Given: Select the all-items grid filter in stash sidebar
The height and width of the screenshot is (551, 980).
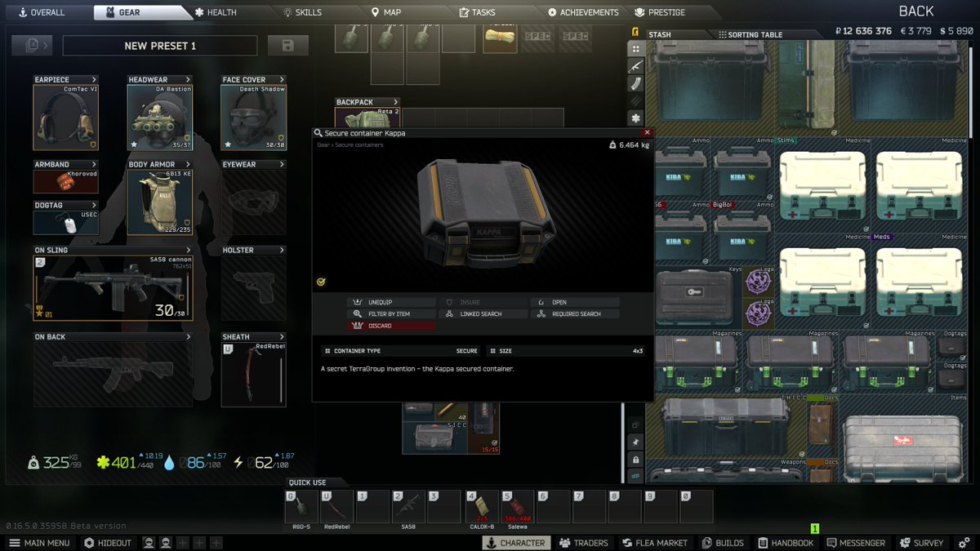Looking at the screenshot, I should (635, 49).
